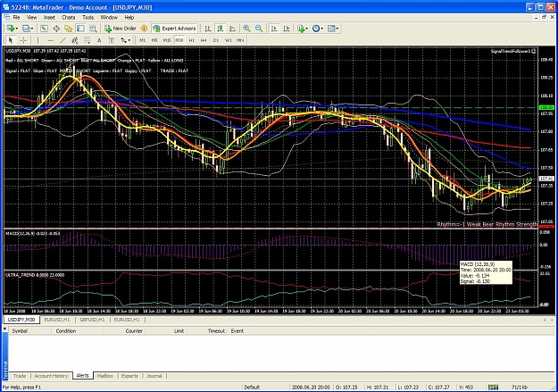The image size is (558, 392).
Task: Expand the Arrows tool dropdown arrow
Action: 129,40
